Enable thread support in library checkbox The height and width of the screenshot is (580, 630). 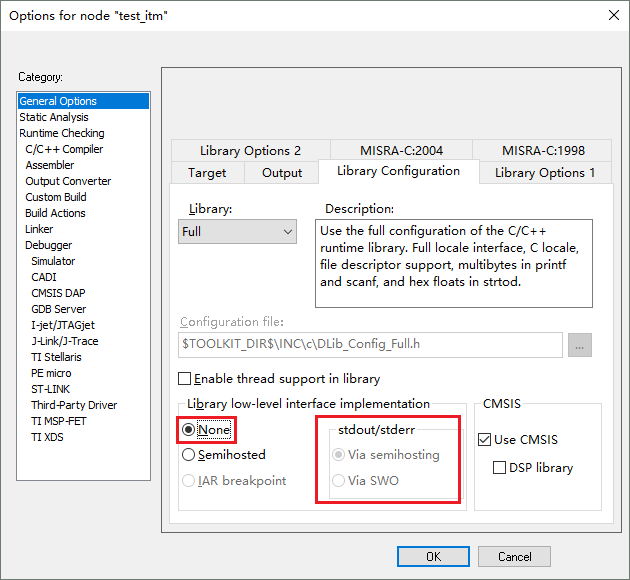(184, 378)
